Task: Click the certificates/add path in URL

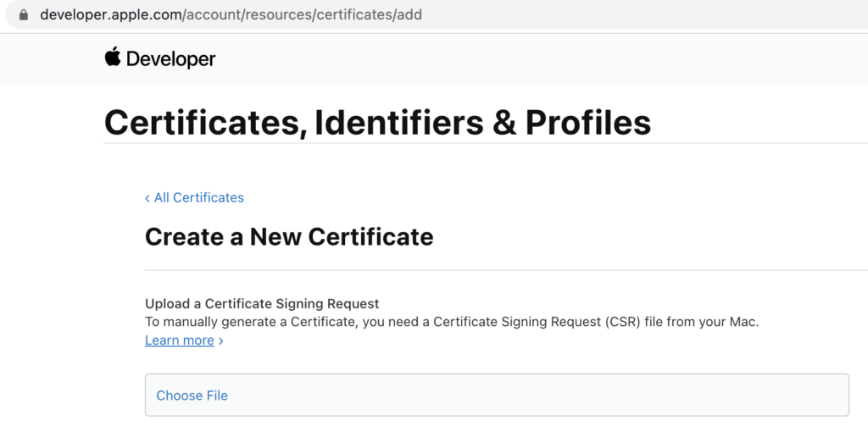Action: [x=370, y=14]
